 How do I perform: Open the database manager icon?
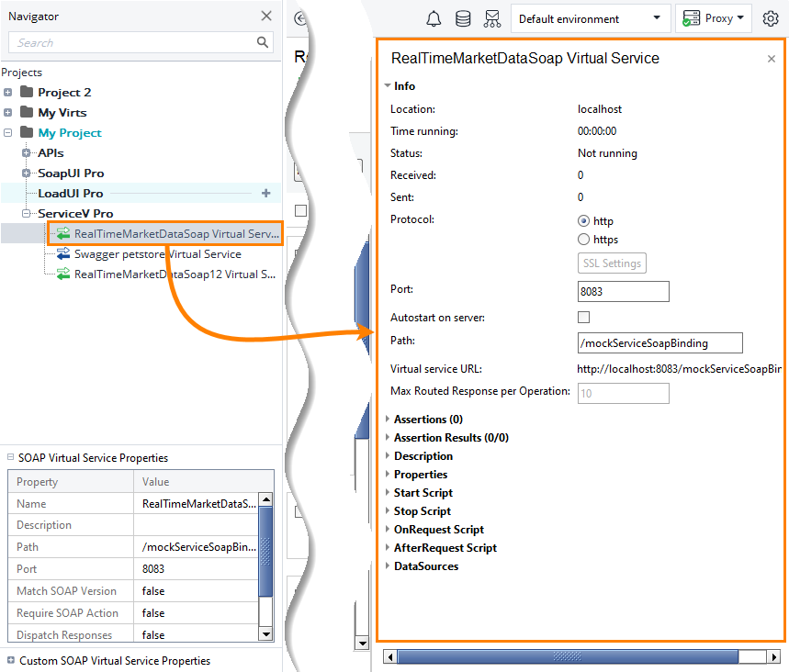tap(462, 19)
